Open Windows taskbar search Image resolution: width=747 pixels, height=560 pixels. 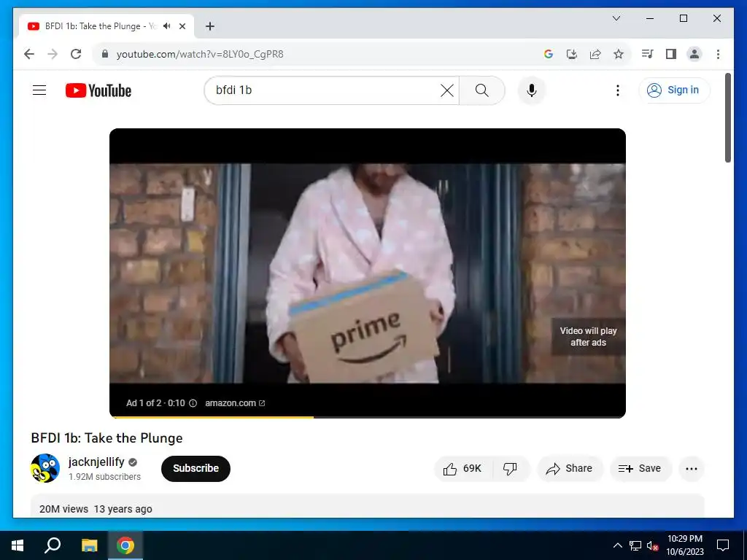coord(53,545)
